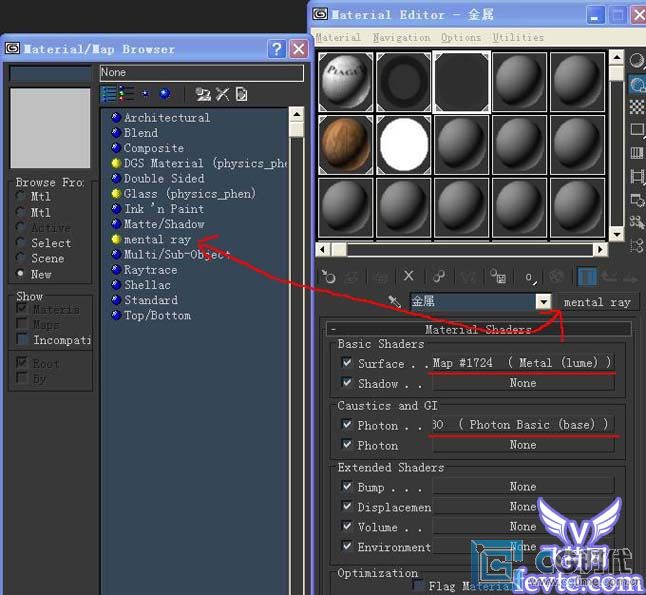Select Raytrace material in browser list
This screenshot has width=646, height=595.
[150, 270]
